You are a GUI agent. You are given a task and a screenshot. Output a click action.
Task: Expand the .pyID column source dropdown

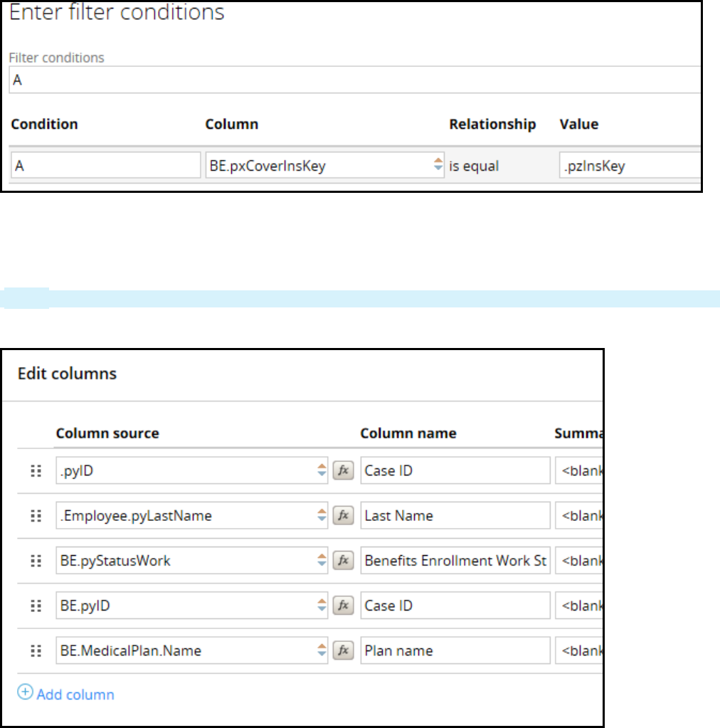pyautogui.click(x=322, y=470)
